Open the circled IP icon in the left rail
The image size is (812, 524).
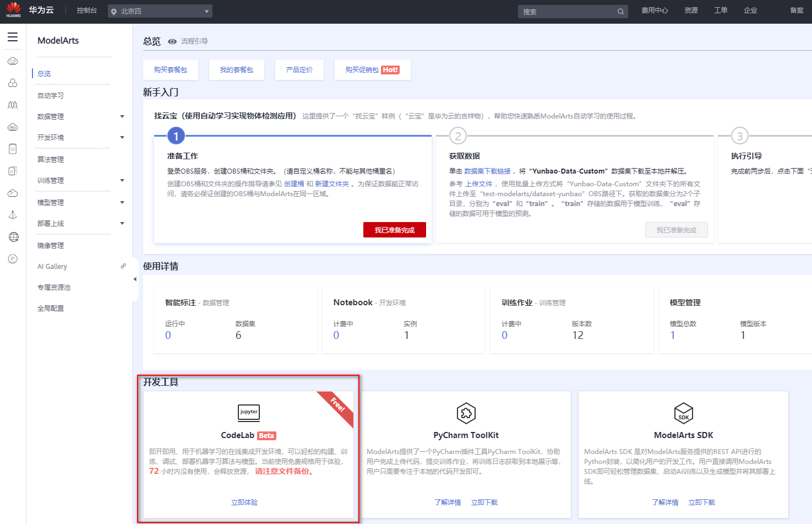click(x=13, y=259)
